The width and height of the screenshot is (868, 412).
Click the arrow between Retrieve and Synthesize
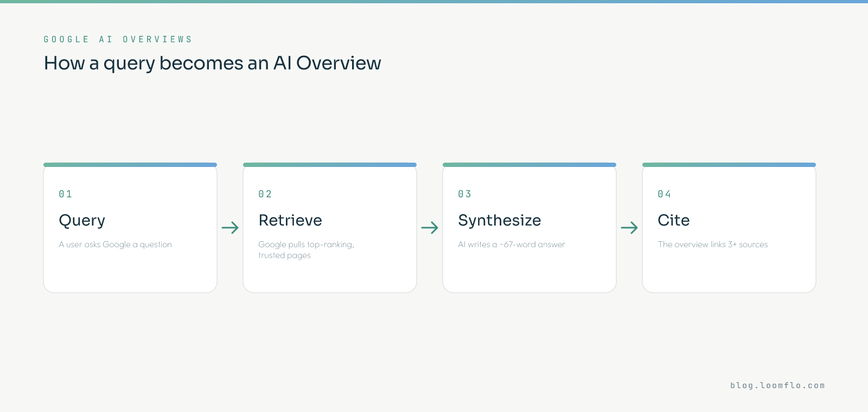coord(430,228)
